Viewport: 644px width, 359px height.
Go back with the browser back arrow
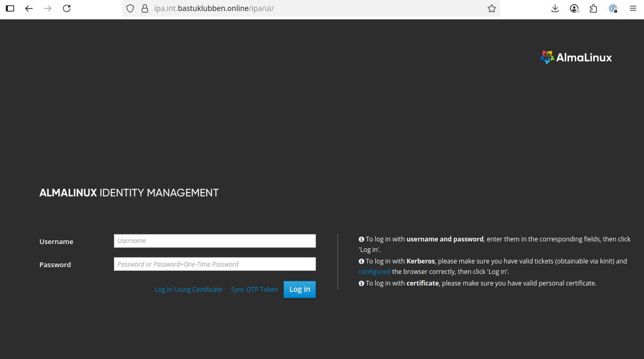click(x=29, y=8)
